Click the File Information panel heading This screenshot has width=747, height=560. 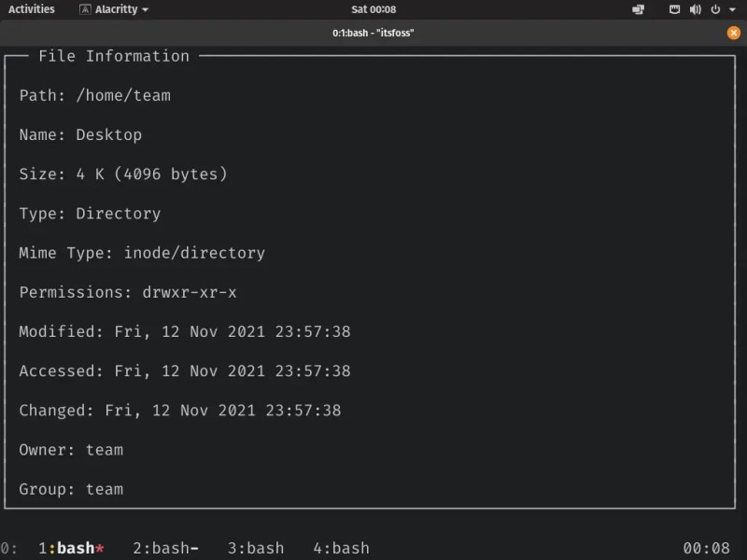114,56
